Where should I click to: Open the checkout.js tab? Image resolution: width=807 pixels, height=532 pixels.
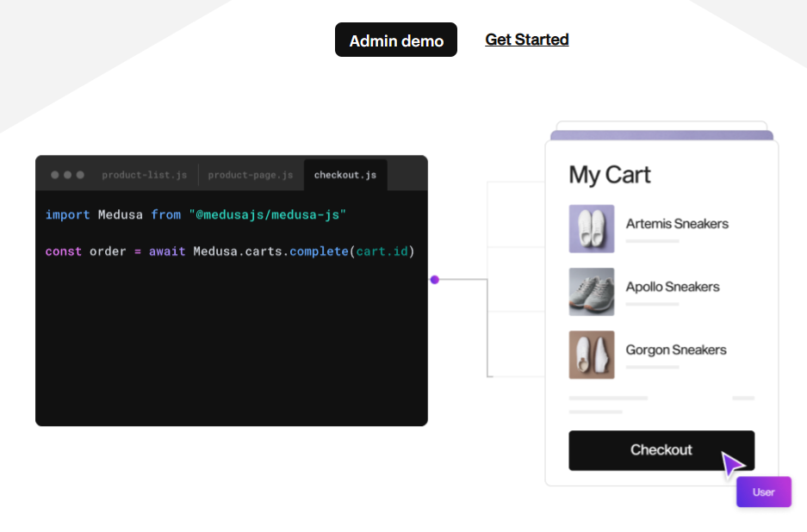[x=345, y=175]
